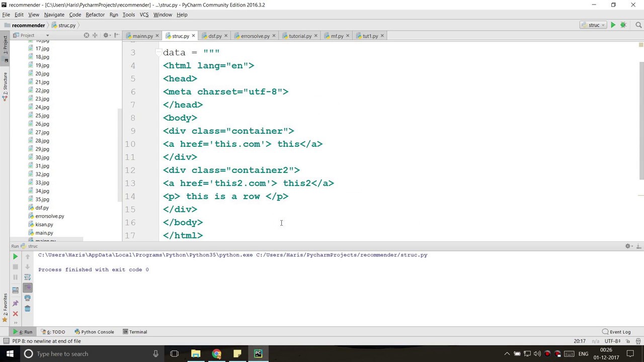Toggle Scroll to End in the Run console

point(28,288)
